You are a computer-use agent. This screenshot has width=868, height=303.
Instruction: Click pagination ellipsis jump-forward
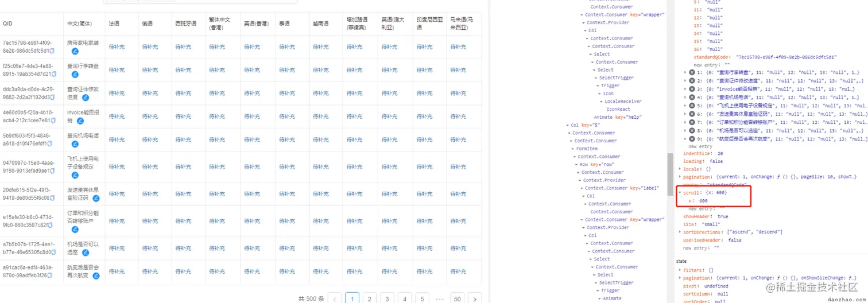pyautogui.click(x=440, y=298)
